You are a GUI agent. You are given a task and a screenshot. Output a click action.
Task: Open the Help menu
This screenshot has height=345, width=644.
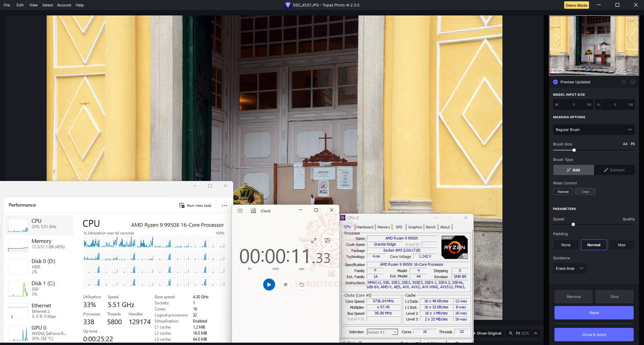(80, 5)
